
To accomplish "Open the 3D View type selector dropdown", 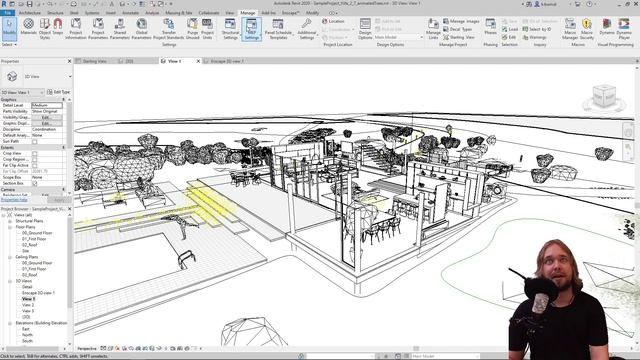I will click(70, 77).
